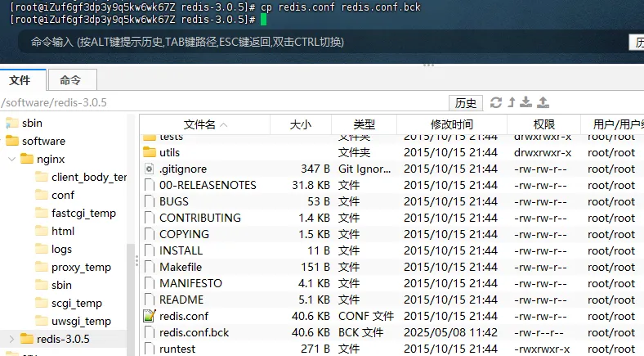Viewport: 644px width, 356px height.
Task: Click the -rwxrwxr-x permission of runtest
Action: pos(542,349)
